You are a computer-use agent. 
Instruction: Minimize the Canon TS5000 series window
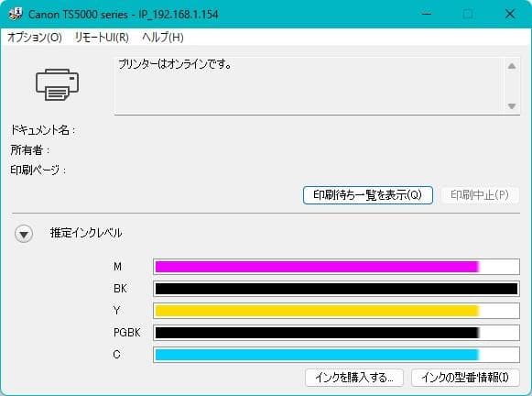click(x=427, y=14)
